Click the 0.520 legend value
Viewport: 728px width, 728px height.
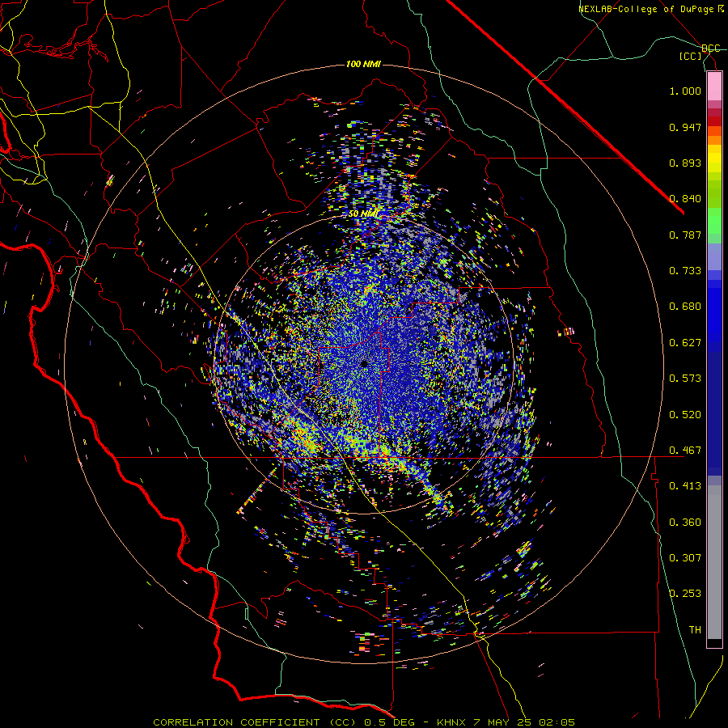tap(685, 415)
